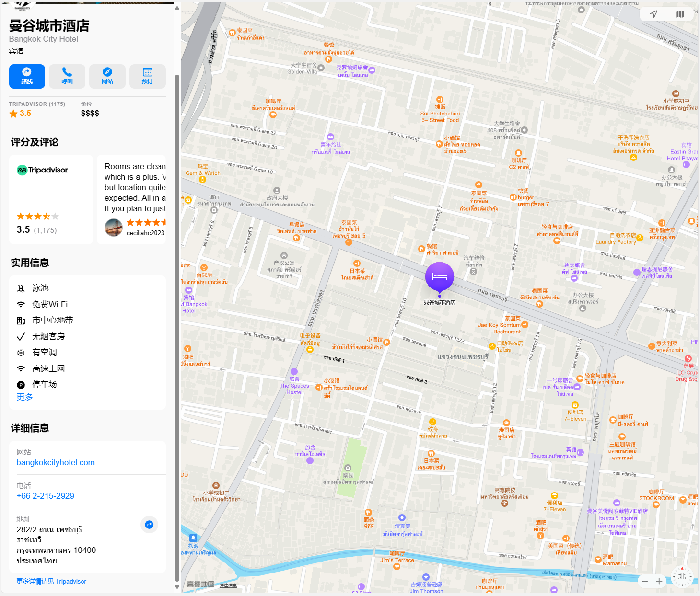
Task: Click the blue 路线 directions button
Action: [27, 76]
